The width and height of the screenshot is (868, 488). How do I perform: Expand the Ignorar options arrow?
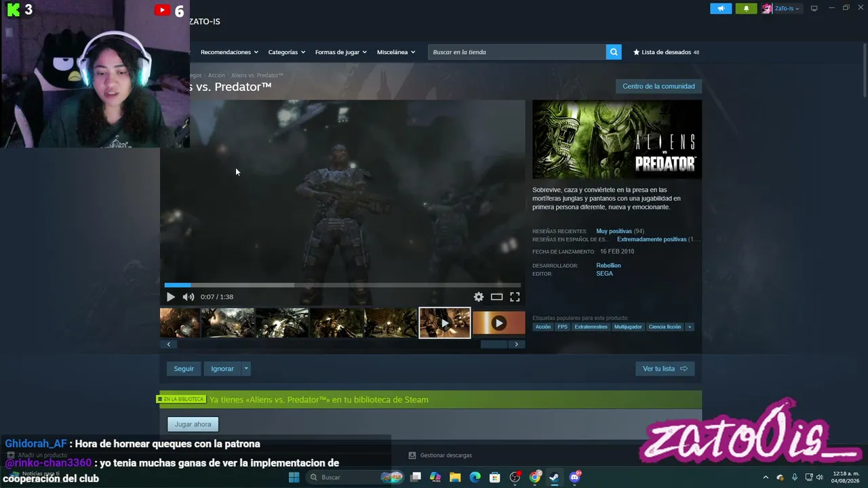coord(246,369)
